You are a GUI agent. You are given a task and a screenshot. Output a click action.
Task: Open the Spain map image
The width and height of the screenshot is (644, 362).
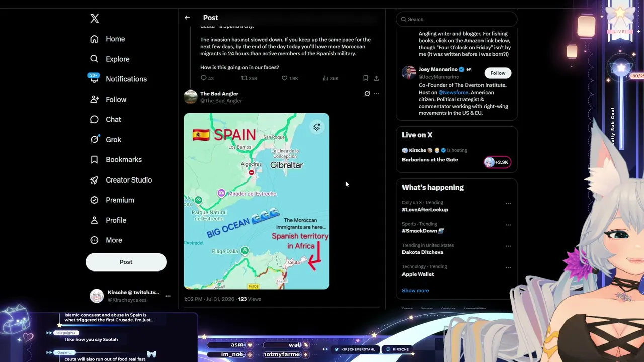[256, 201]
